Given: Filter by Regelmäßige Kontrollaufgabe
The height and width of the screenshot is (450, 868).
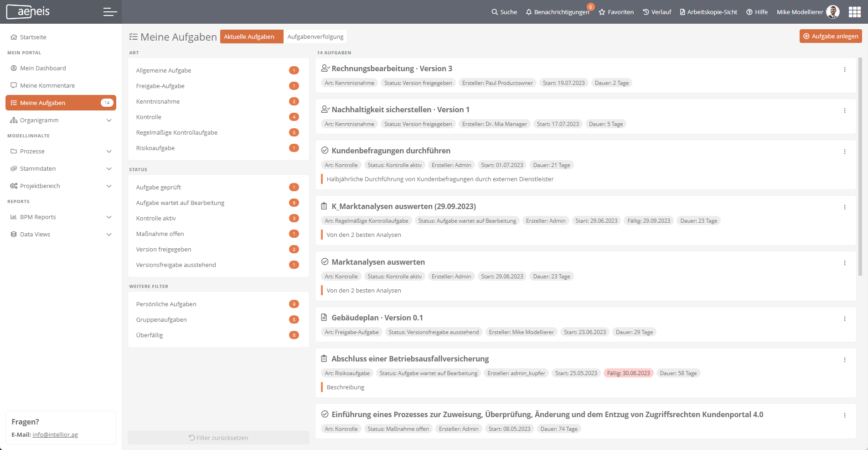Looking at the screenshot, I should pos(218,132).
